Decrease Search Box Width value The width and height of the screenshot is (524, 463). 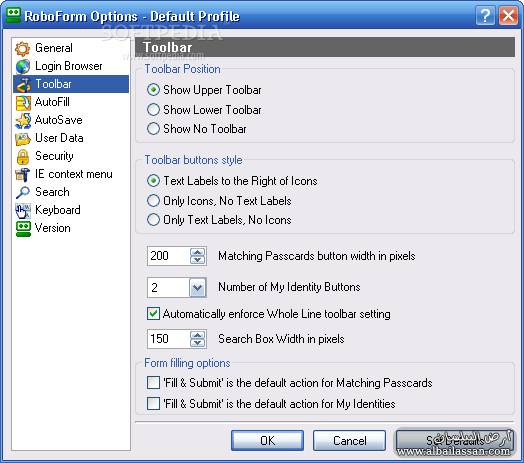198,343
